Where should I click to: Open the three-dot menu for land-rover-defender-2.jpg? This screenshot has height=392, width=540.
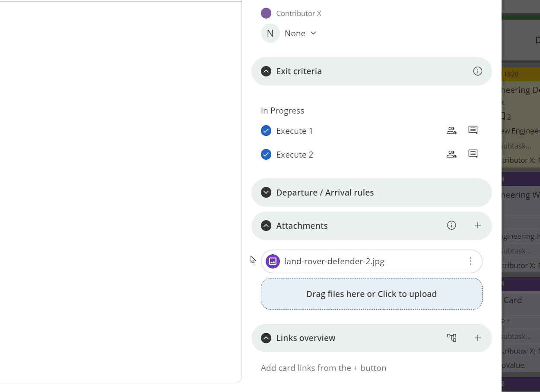click(x=470, y=261)
